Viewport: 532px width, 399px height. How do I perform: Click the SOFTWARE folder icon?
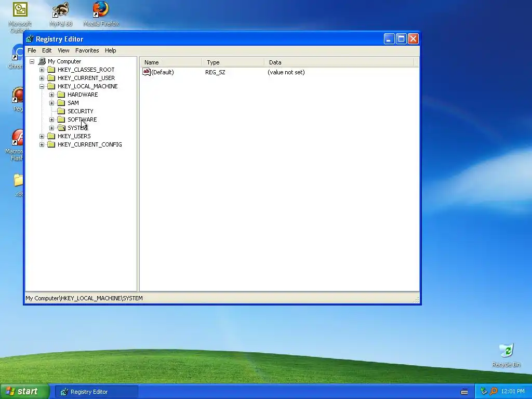coord(61,119)
